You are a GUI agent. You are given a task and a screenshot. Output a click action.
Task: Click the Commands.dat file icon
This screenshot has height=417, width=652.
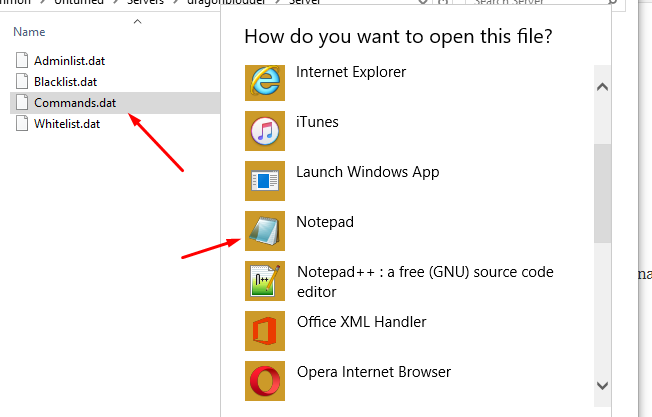point(22,103)
